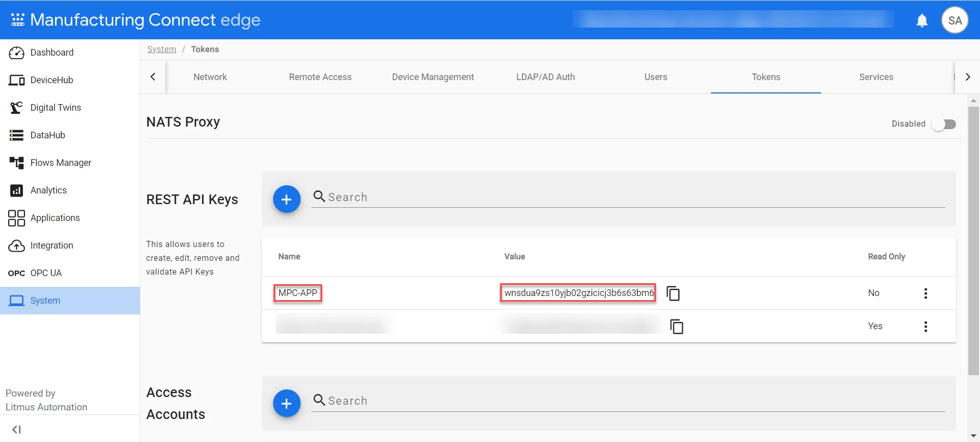Screen dimensions: 980x442
Task: Open the Device Management tab
Action: (433, 77)
